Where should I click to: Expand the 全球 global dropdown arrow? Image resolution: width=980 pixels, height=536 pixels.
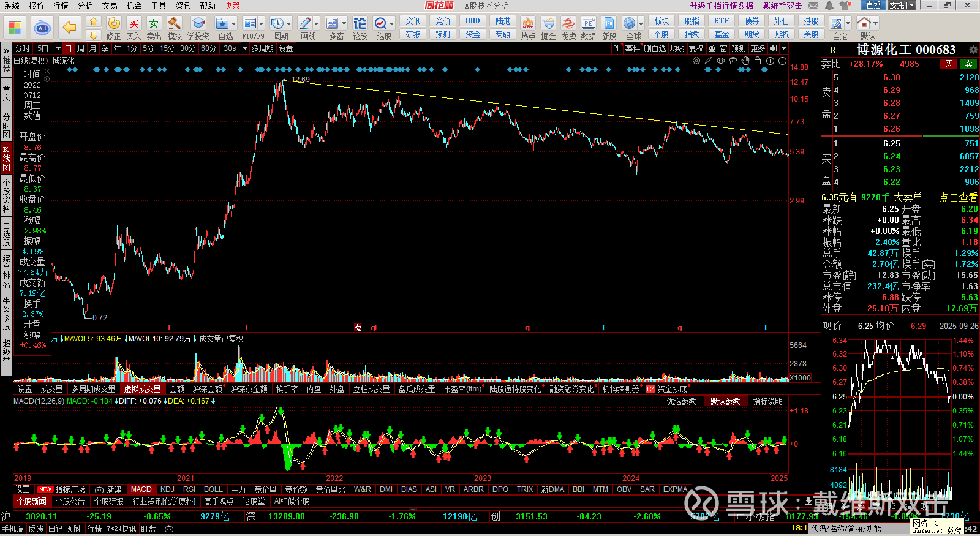click(x=641, y=24)
